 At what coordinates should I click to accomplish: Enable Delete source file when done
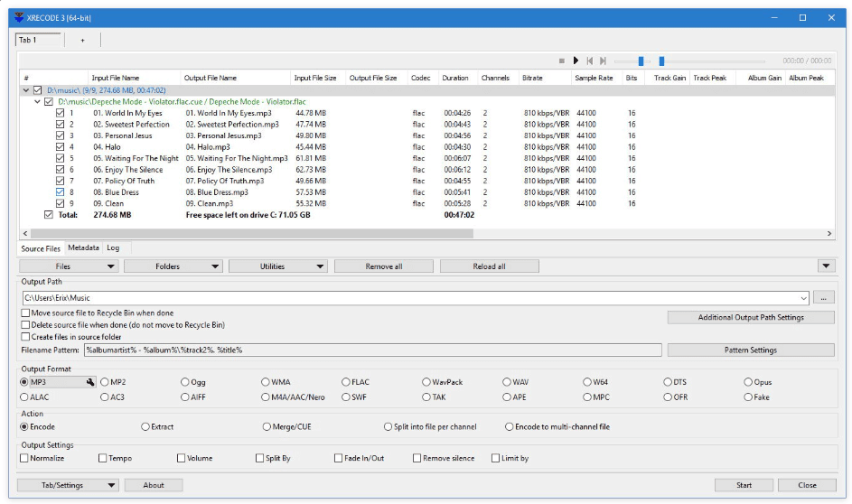coord(25,325)
